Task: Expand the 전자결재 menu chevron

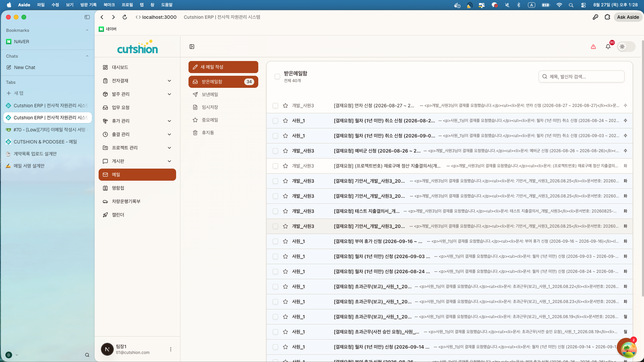Action: (169, 81)
